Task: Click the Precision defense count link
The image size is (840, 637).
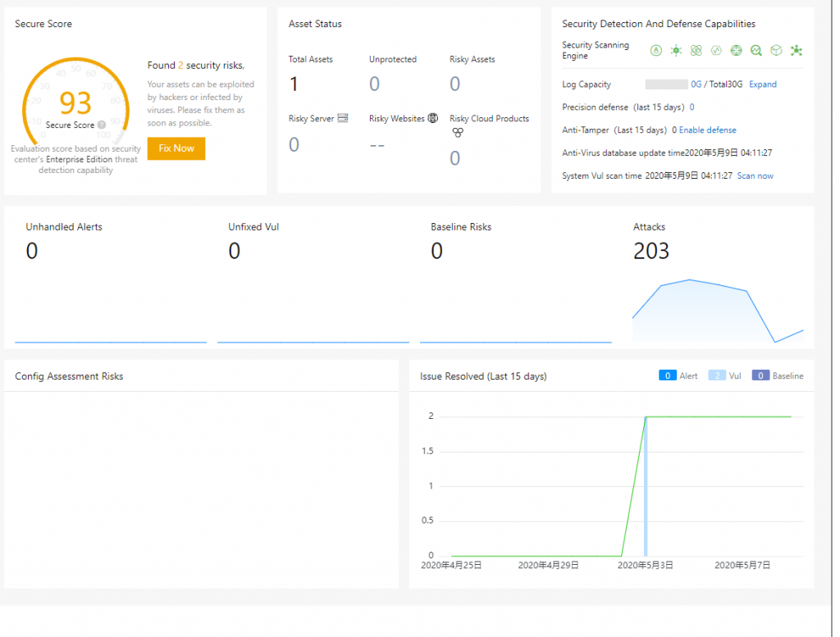Action: (x=693, y=107)
